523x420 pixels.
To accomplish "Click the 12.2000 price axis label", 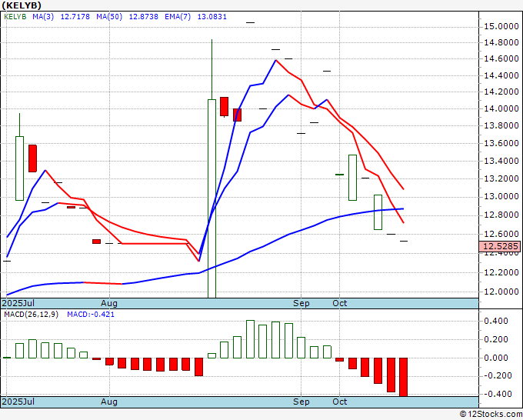I will coord(501,273).
